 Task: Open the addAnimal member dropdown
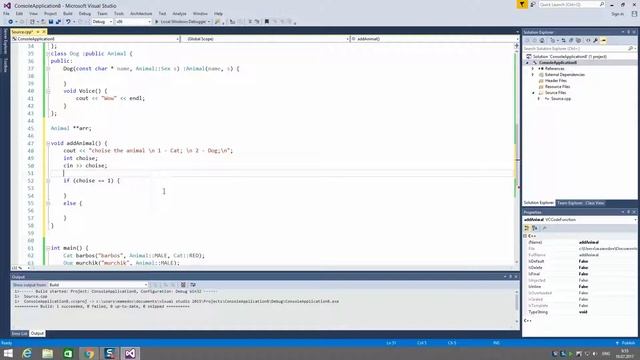tap(435, 39)
